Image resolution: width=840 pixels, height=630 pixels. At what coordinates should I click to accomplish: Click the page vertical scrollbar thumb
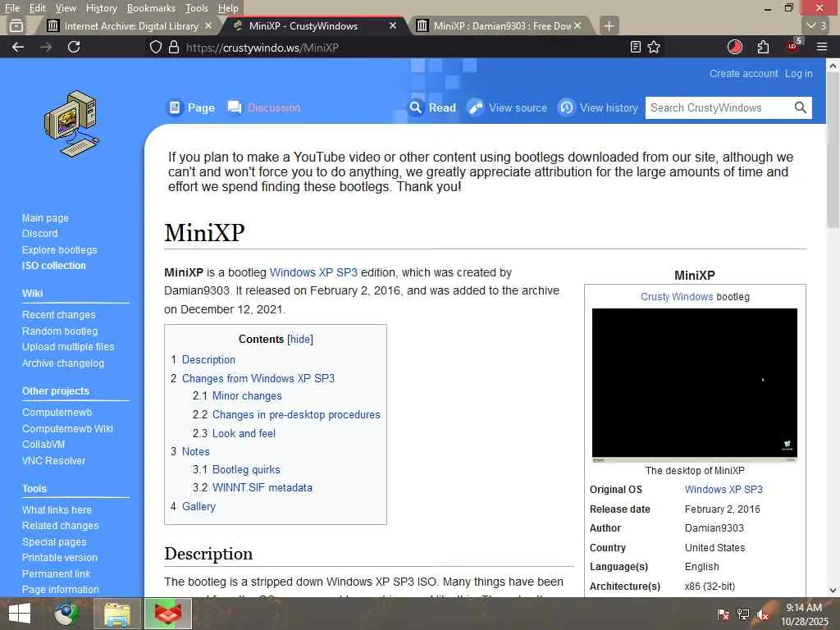pyautogui.click(x=833, y=150)
